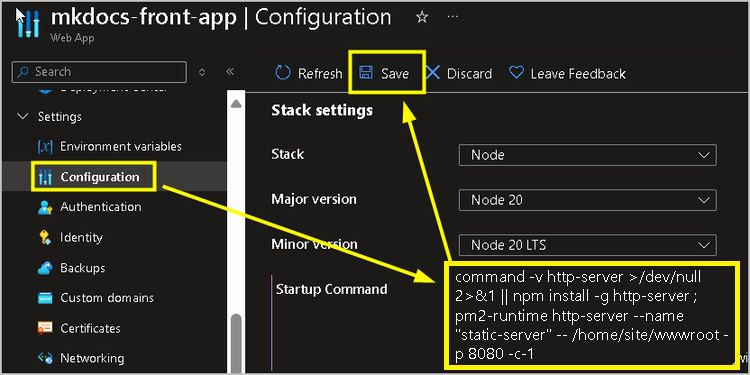
Task: Favorite the page with the star icon
Action: 422,18
